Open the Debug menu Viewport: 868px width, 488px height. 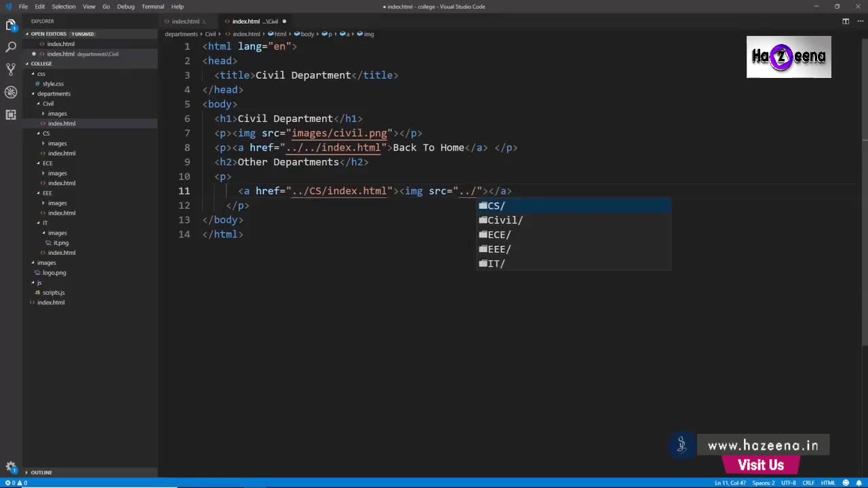click(125, 6)
